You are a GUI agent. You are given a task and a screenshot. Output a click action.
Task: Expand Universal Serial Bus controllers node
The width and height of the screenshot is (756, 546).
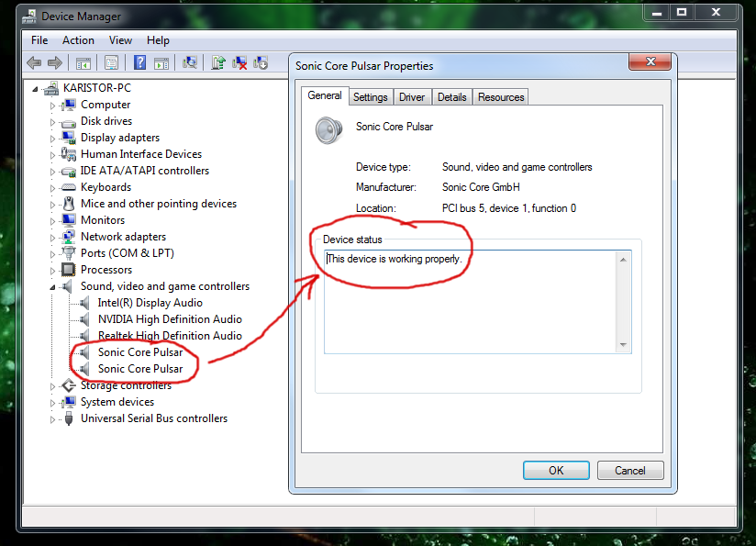point(52,419)
